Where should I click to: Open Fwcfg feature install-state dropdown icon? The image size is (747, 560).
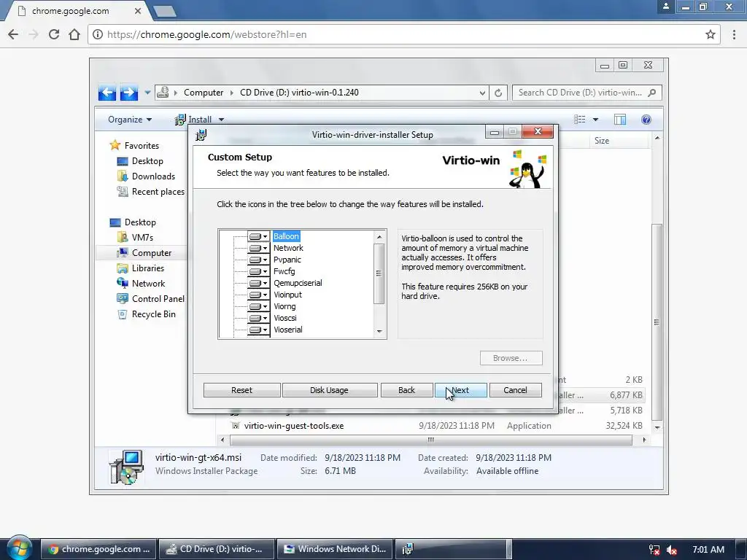click(x=259, y=271)
